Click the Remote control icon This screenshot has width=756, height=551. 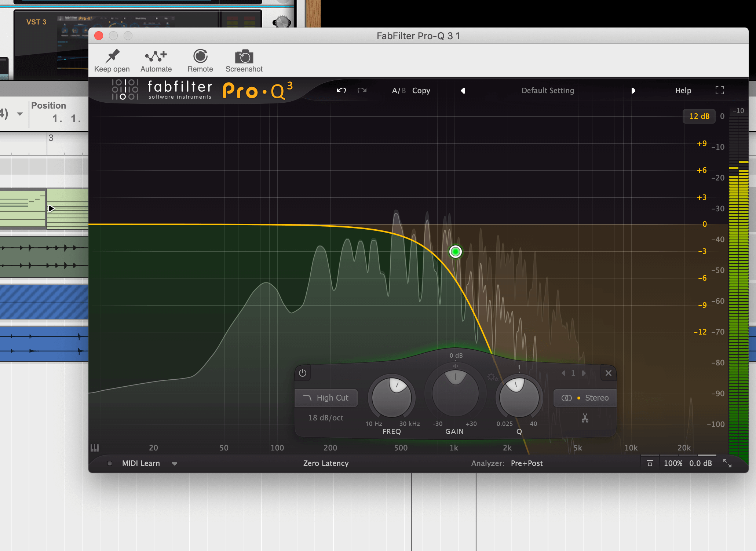tap(200, 56)
